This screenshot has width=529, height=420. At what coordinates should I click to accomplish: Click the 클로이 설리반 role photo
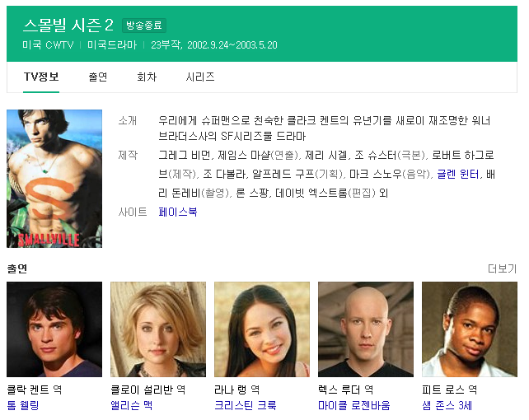(158, 329)
